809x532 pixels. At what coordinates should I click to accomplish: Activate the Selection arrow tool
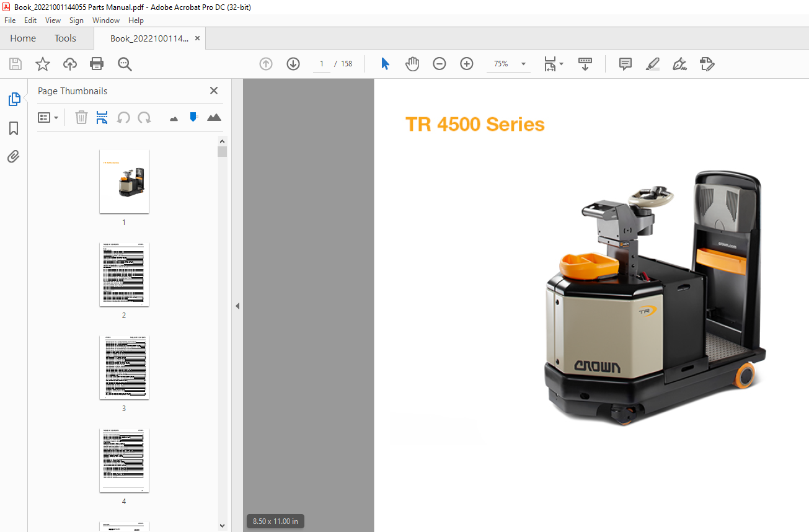pyautogui.click(x=385, y=64)
